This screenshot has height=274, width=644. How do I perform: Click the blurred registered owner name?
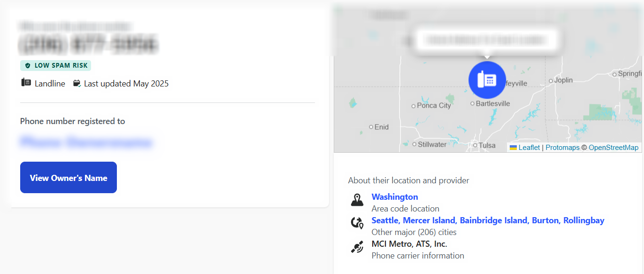86,142
